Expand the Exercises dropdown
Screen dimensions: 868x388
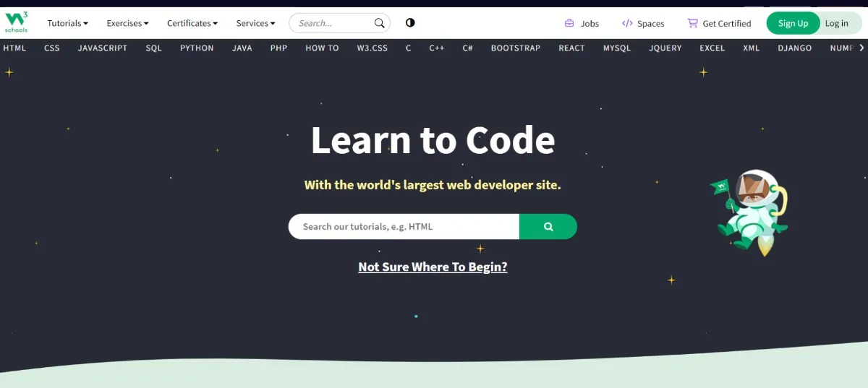point(127,23)
